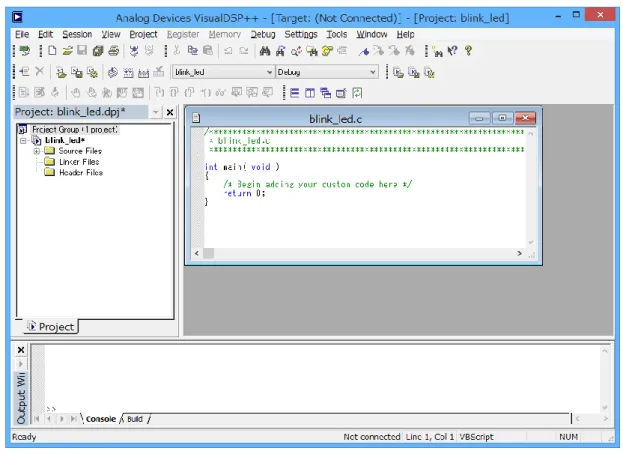Click the Copy icon in toolbar

tap(193, 50)
